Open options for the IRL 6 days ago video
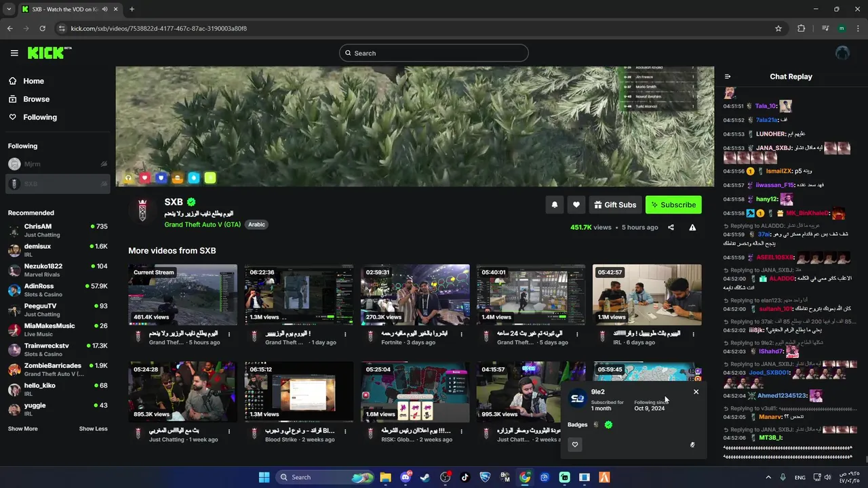 point(693,334)
